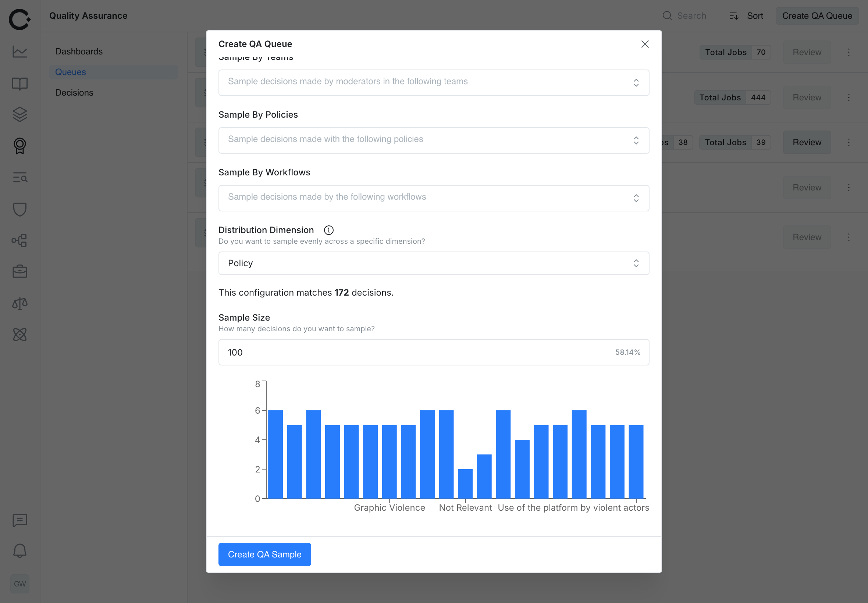
Task: Select the book knowledge base icon
Action: tap(19, 84)
